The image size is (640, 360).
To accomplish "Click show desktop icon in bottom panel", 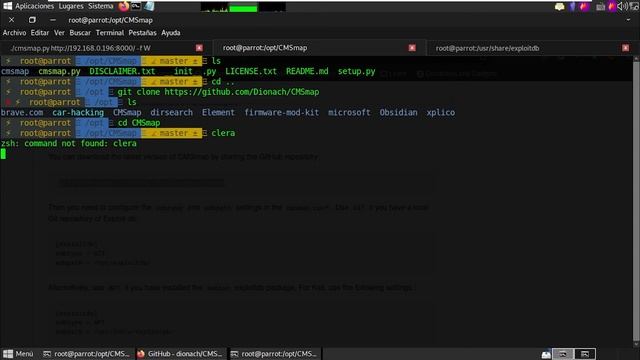I will 546,354.
